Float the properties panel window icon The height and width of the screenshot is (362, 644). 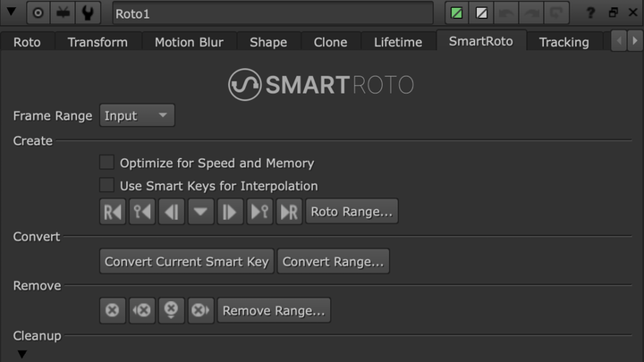[614, 13]
